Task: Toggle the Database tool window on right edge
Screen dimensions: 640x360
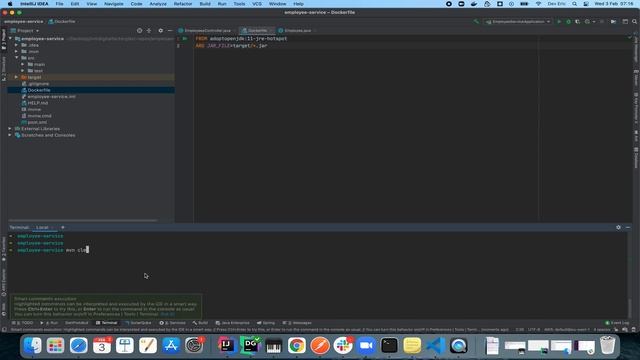Action: [x=636, y=158]
